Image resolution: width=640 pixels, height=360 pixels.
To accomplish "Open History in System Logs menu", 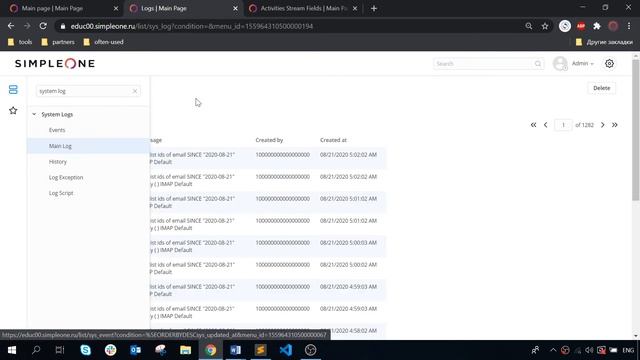I will [58, 162].
